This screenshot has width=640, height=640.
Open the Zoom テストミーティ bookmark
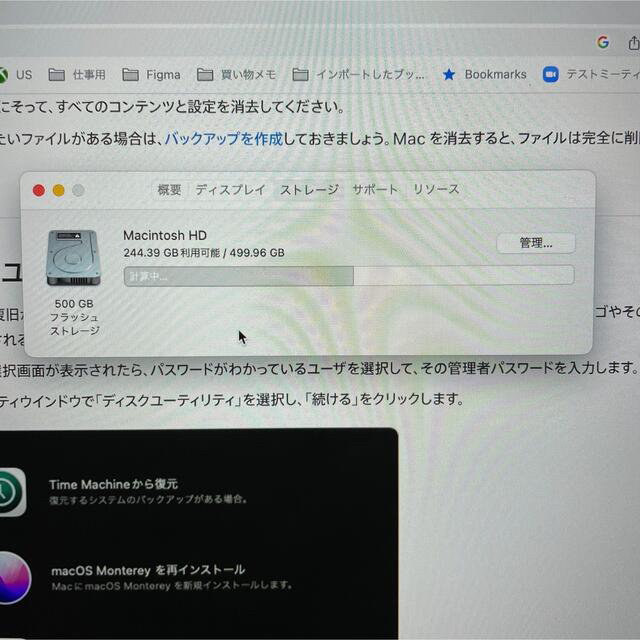tap(591, 75)
